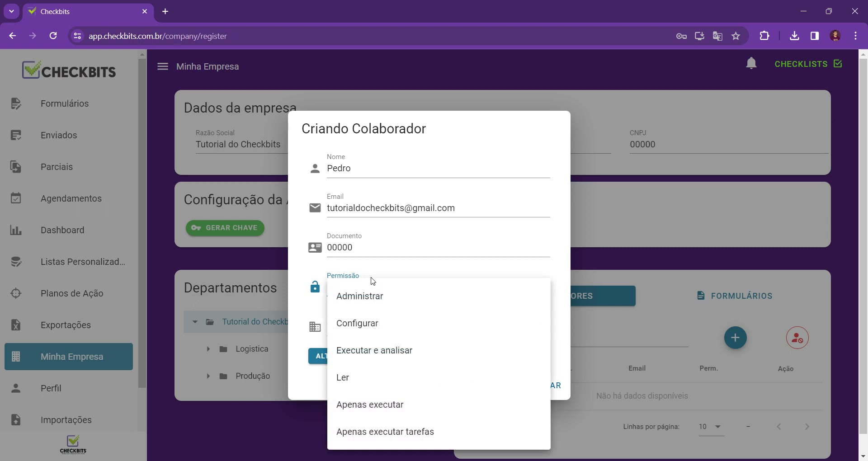The height and width of the screenshot is (461, 868).
Task: Click GERAR CHAVE button
Action: coord(225,228)
